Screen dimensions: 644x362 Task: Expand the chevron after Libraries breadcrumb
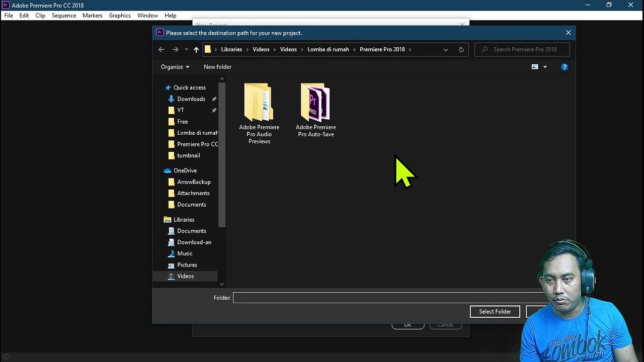(x=248, y=49)
